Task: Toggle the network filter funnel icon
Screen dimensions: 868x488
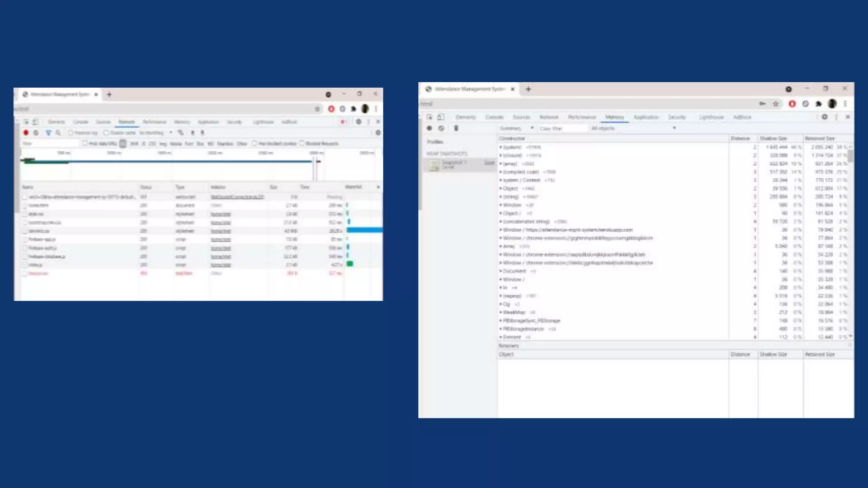Action: coord(48,133)
